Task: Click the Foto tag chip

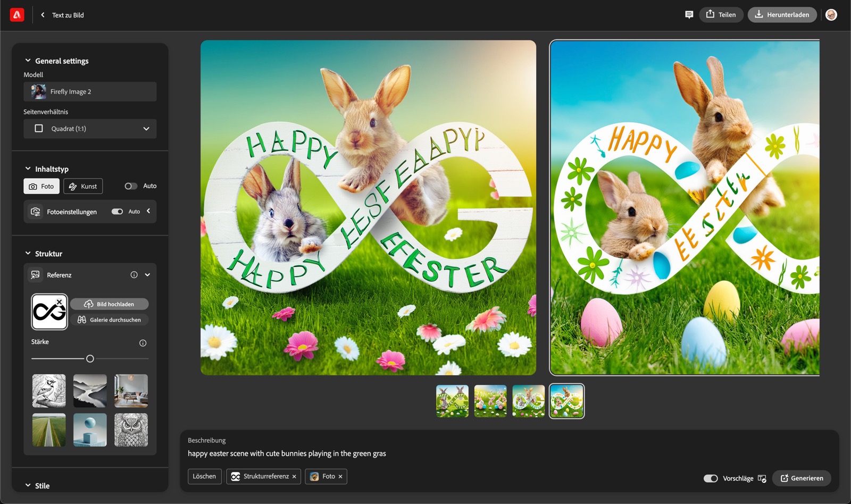Action: point(326,476)
